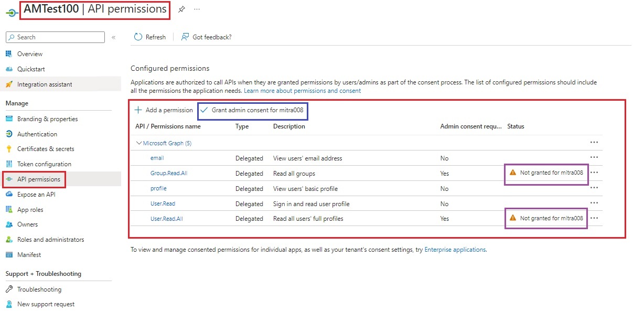This screenshot has width=644, height=322.
Task: Open the ellipsis menu for User.Read.All row
Action: [x=594, y=218]
